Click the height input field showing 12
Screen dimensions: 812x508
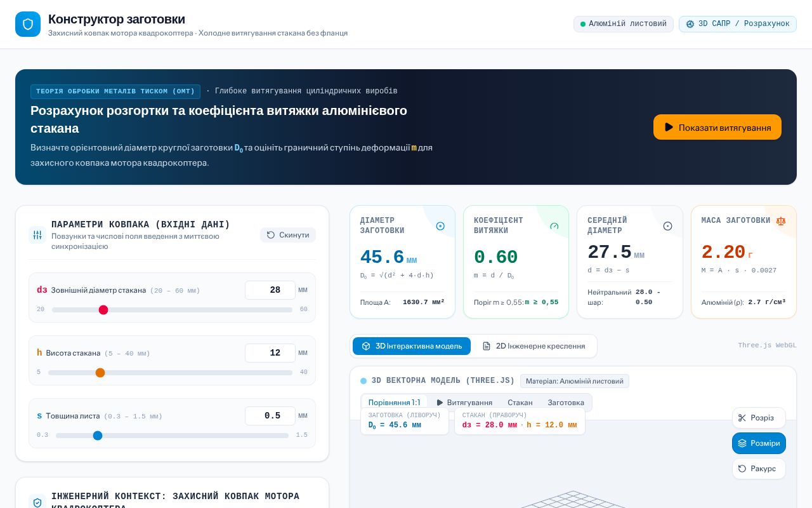pyautogui.click(x=270, y=353)
